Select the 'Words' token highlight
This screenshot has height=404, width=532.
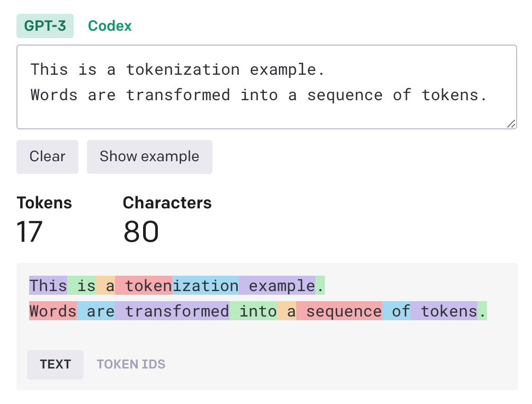pyautogui.click(x=52, y=311)
